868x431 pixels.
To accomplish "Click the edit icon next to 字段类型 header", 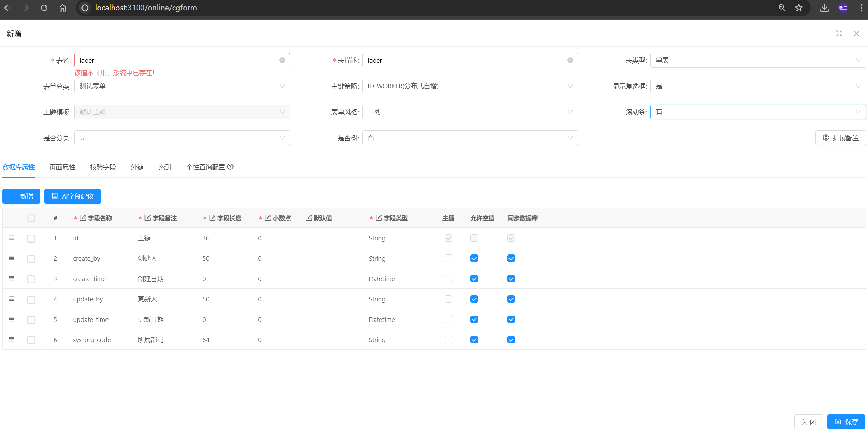I will [379, 218].
